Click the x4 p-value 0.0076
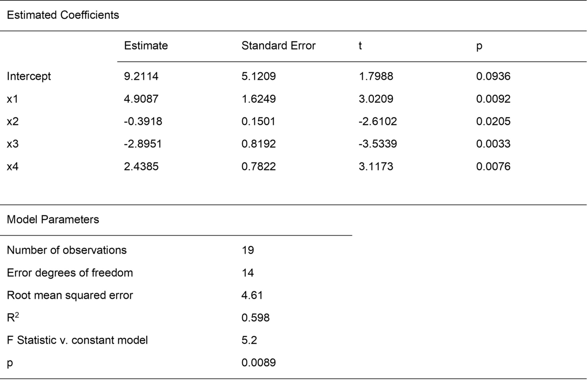Screen dimensions: 588x380 point(493,167)
